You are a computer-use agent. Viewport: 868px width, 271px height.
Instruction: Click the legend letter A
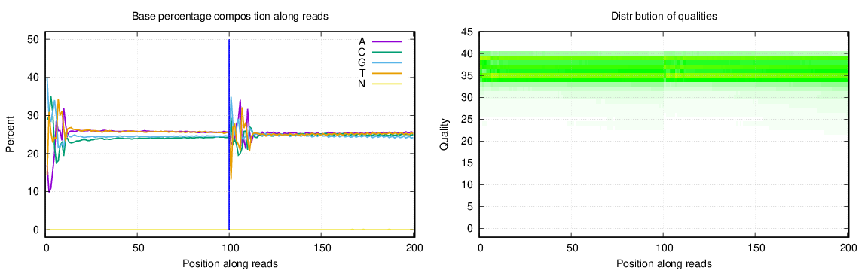pos(362,41)
